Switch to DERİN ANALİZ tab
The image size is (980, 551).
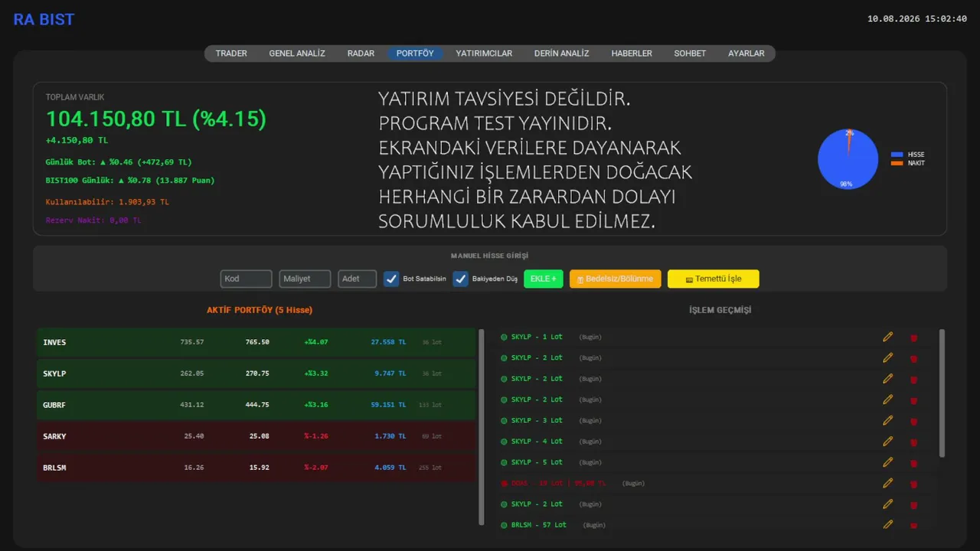click(x=562, y=54)
